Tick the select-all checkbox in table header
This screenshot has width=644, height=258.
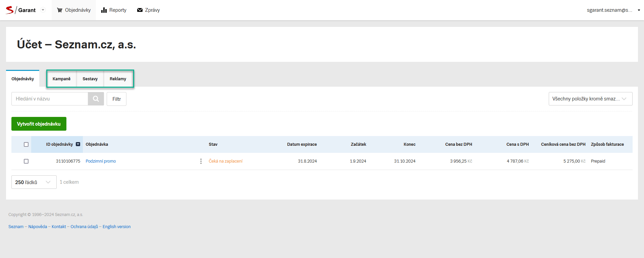tap(26, 144)
